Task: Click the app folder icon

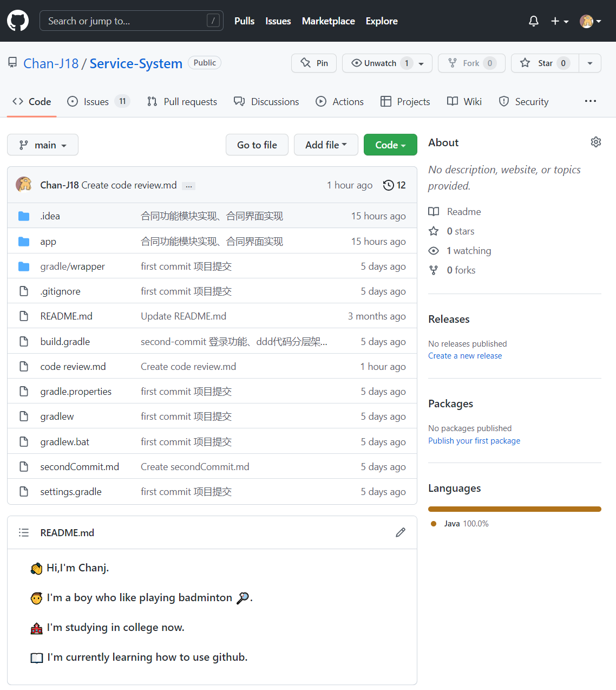Action: (x=24, y=242)
